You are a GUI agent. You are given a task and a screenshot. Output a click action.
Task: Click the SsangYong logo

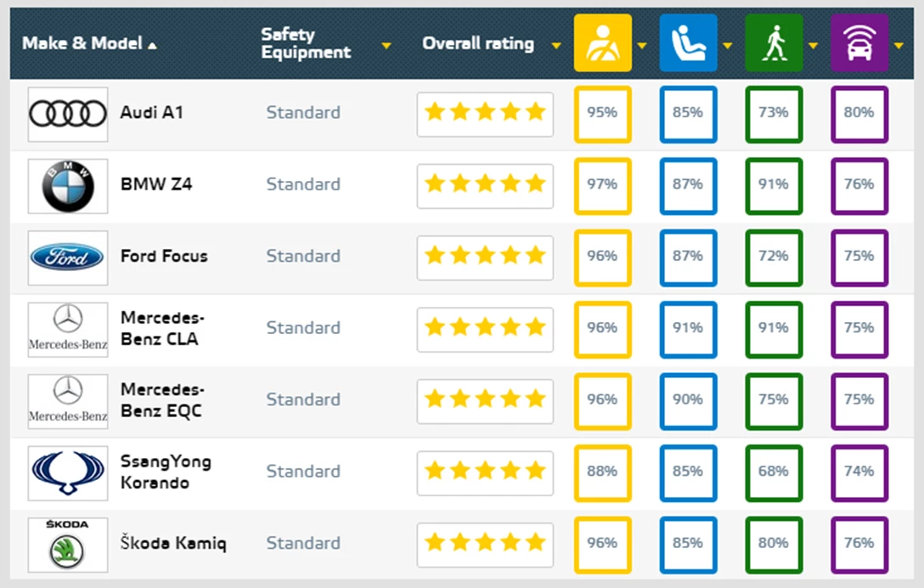coord(68,472)
